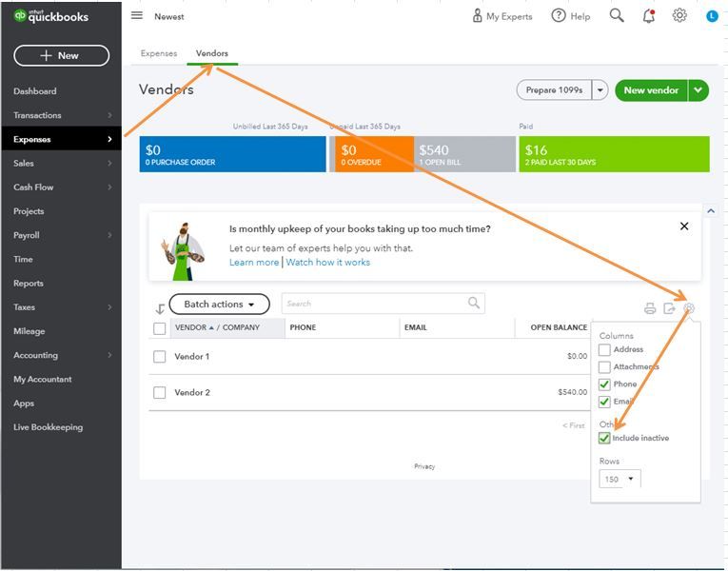
Task: Switch to the Expenses tab
Action: pos(159,53)
